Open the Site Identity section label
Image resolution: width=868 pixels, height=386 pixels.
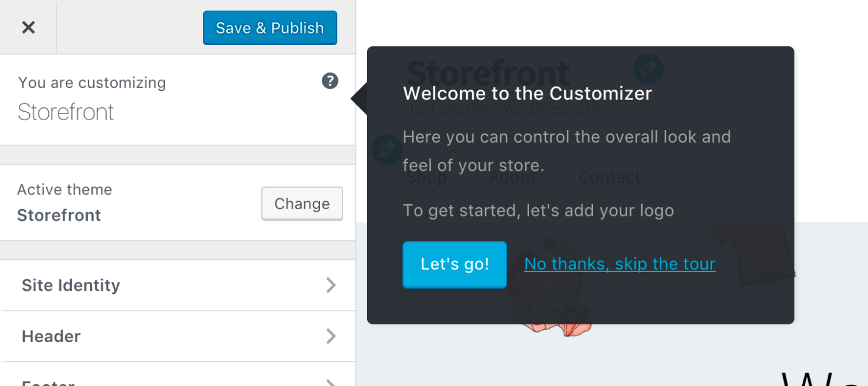tap(71, 285)
